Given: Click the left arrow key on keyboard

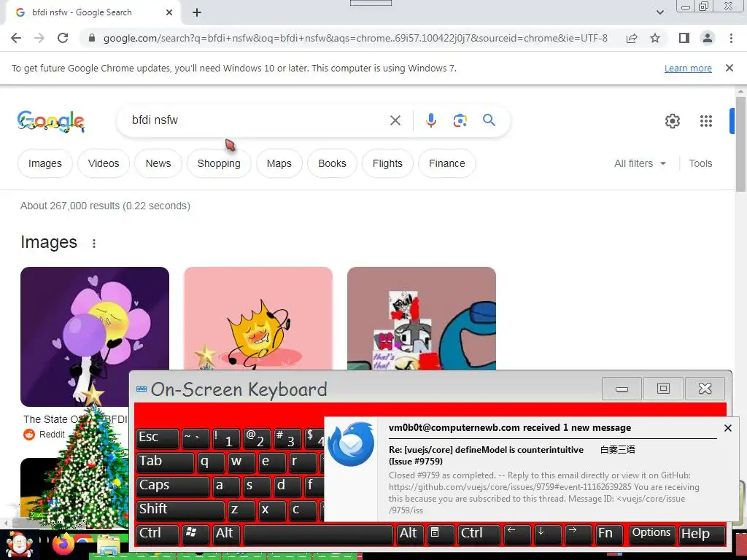Looking at the screenshot, I should [x=516, y=534].
